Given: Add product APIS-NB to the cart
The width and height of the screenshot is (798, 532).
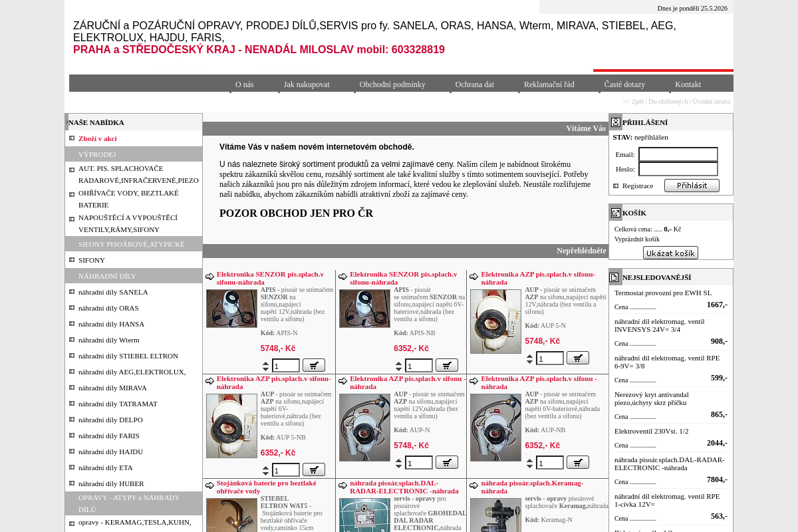Looking at the screenshot, I should [447, 365].
